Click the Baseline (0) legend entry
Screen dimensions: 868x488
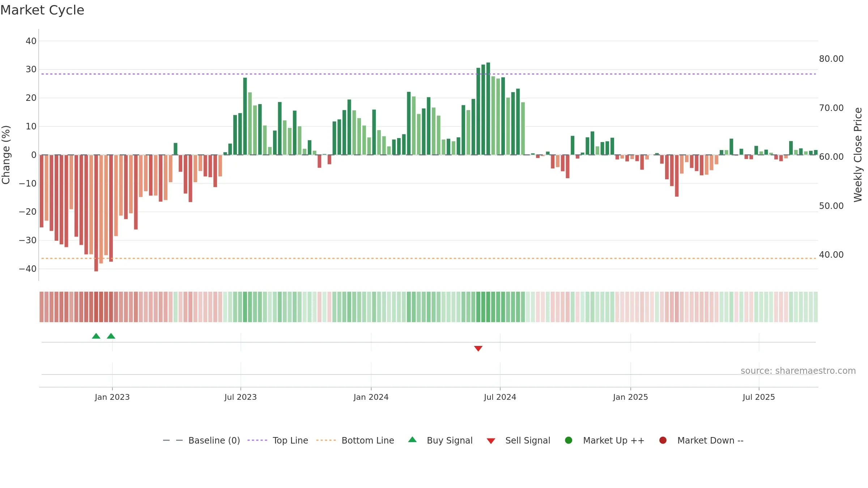point(201,440)
